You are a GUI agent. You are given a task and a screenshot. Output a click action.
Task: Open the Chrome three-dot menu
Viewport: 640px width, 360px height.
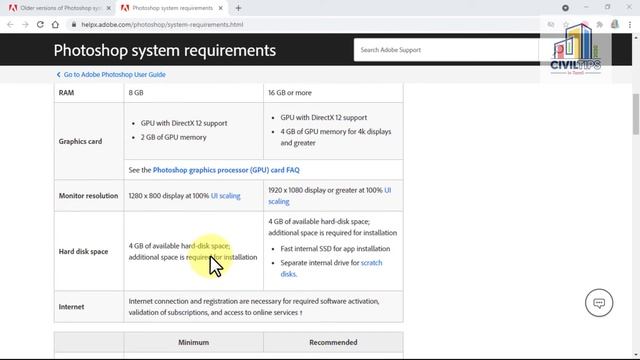pyautogui.click(x=630, y=24)
